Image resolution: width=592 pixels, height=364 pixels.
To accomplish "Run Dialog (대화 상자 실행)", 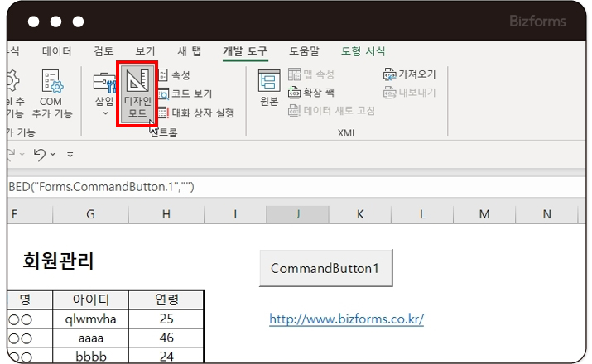I will [x=196, y=113].
